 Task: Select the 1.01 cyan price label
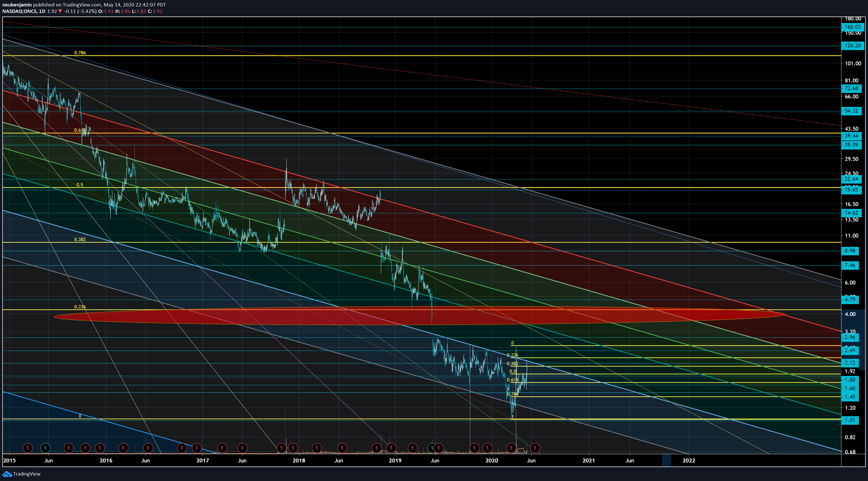(850, 420)
